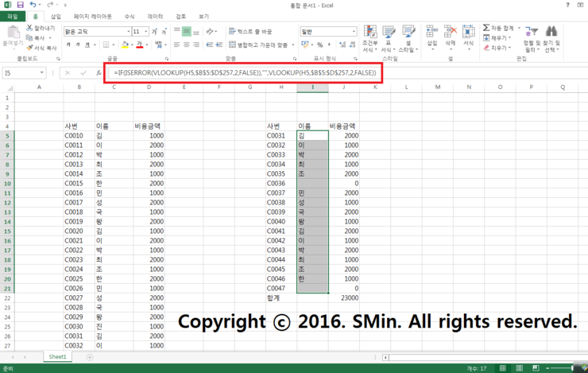
Task: Open the 파일 (File) tab
Action: click(13, 17)
